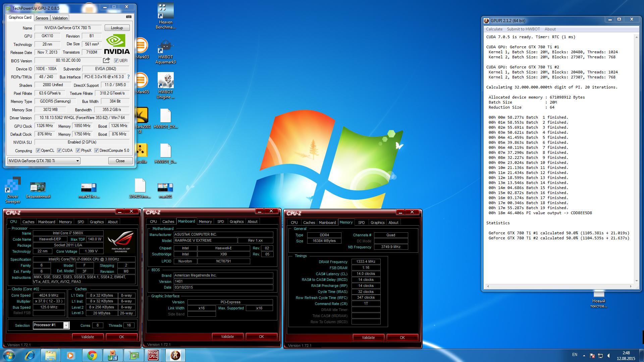Switch to Sensors tab in GPU-Z
This screenshot has width=644, height=362.
[42, 18]
